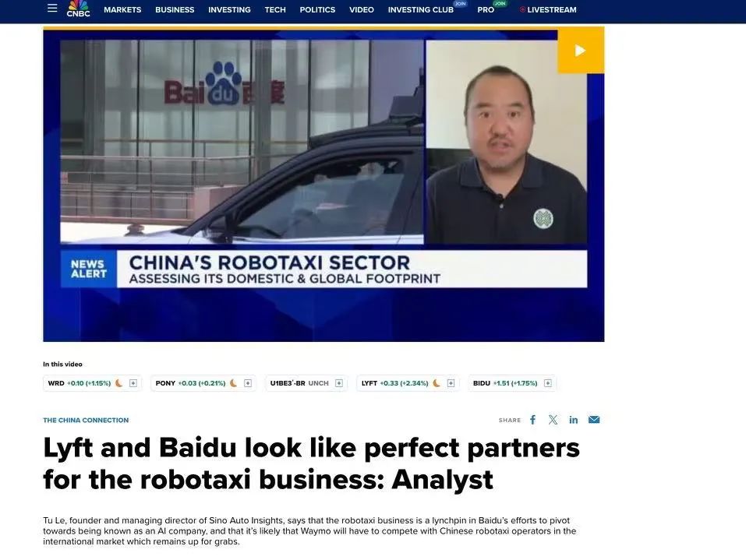Add BIDU to watchlist plus icon
Image resolution: width=746 pixels, height=560 pixels.
[548, 383]
